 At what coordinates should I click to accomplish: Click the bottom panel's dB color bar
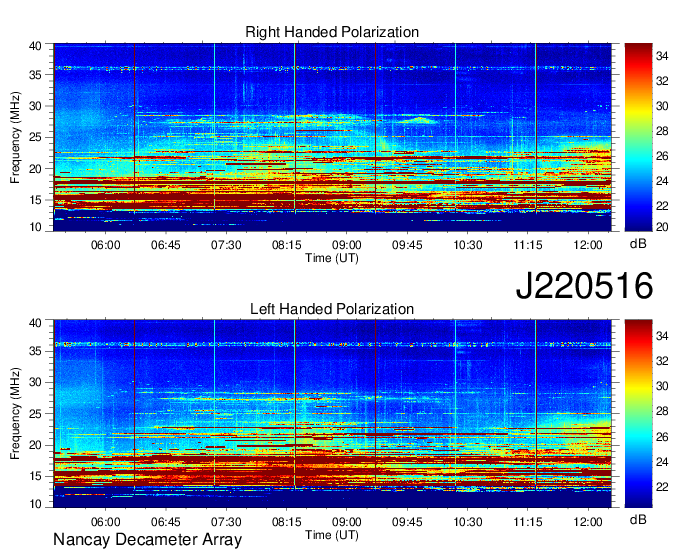tap(638, 414)
